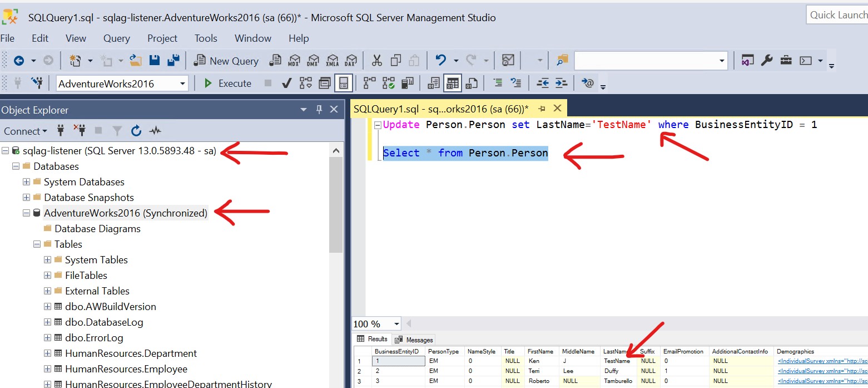Collapse the Tables node

coord(37,244)
